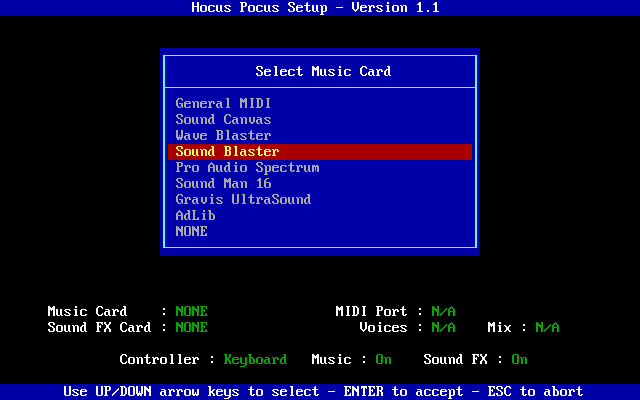Click the Sound FX Card NONE value
Image resolution: width=640 pixels, height=400 pixels.
pyautogui.click(x=191, y=327)
